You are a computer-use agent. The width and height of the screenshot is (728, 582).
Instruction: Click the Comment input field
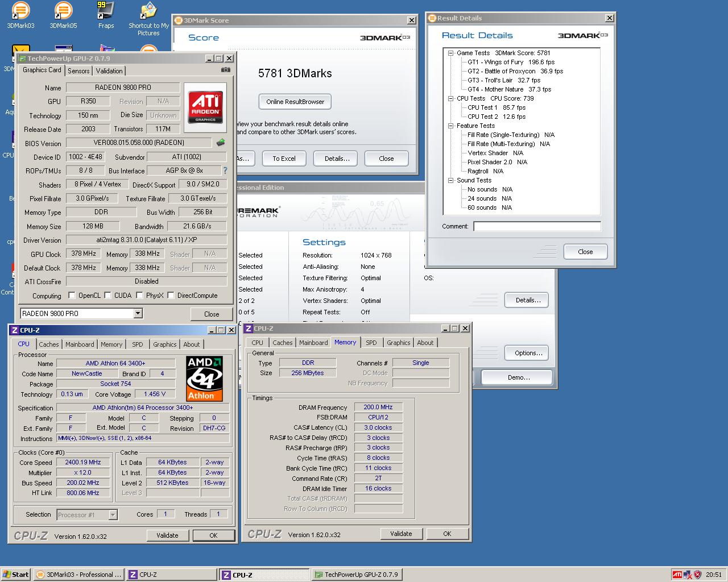point(537,226)
